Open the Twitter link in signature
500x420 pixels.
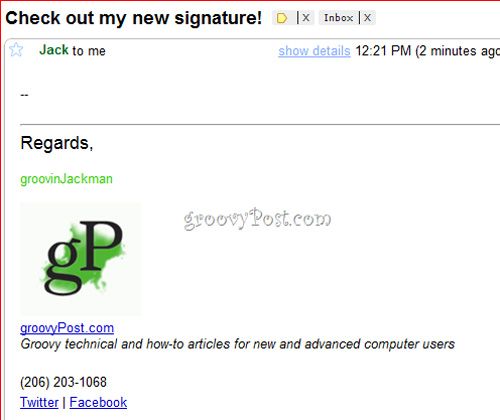tap(39, 402)
